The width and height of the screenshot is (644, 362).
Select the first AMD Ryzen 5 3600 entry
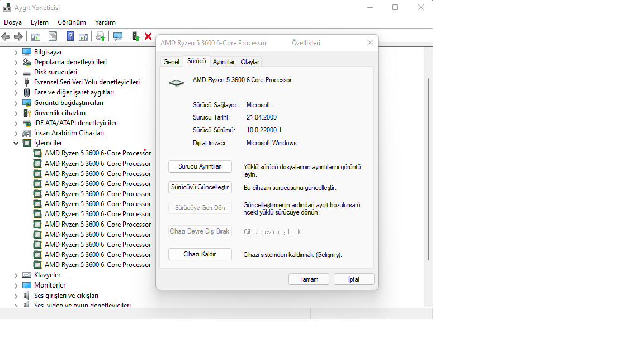[x=98, y=153]
